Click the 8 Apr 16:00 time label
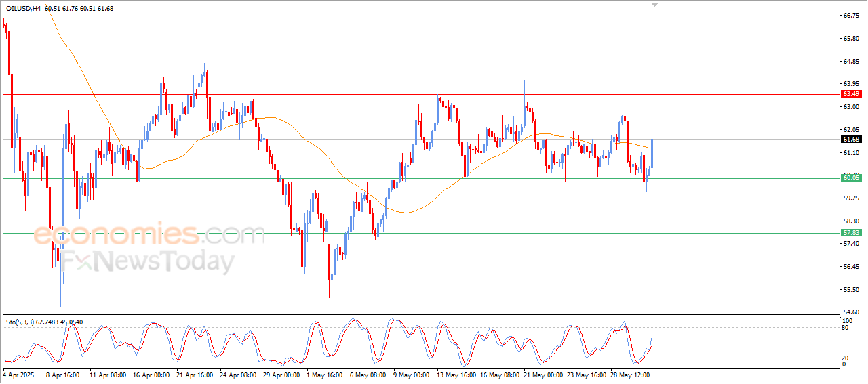Screen dimensions: 868x384 62,374
